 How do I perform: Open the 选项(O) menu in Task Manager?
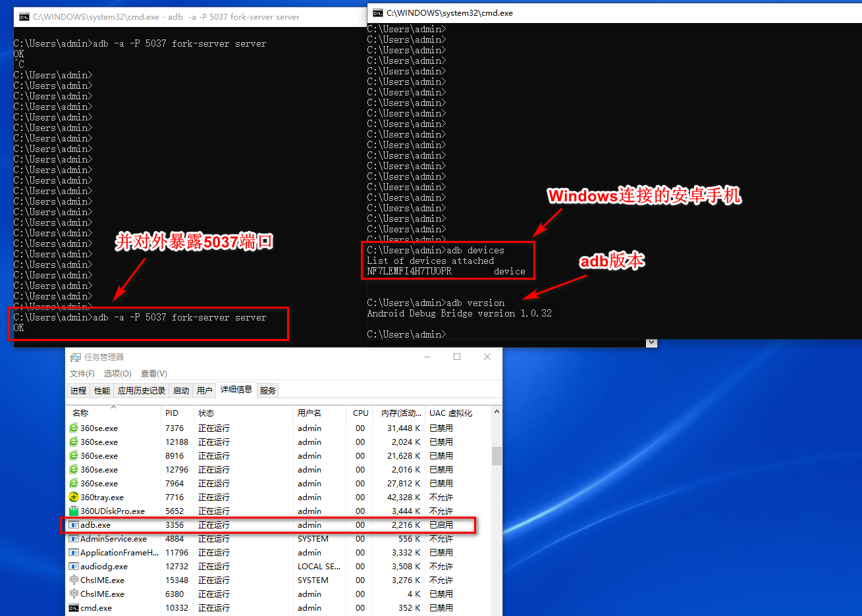118,373
